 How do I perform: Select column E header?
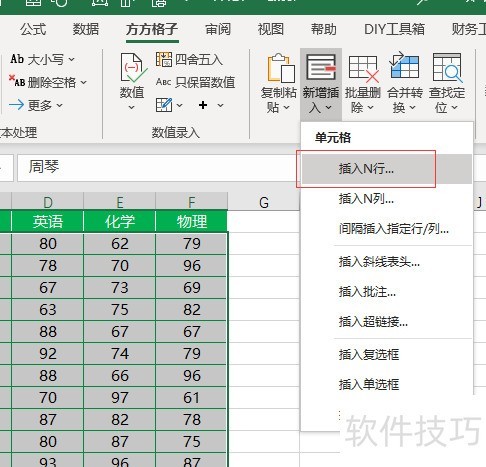point(120,201)
